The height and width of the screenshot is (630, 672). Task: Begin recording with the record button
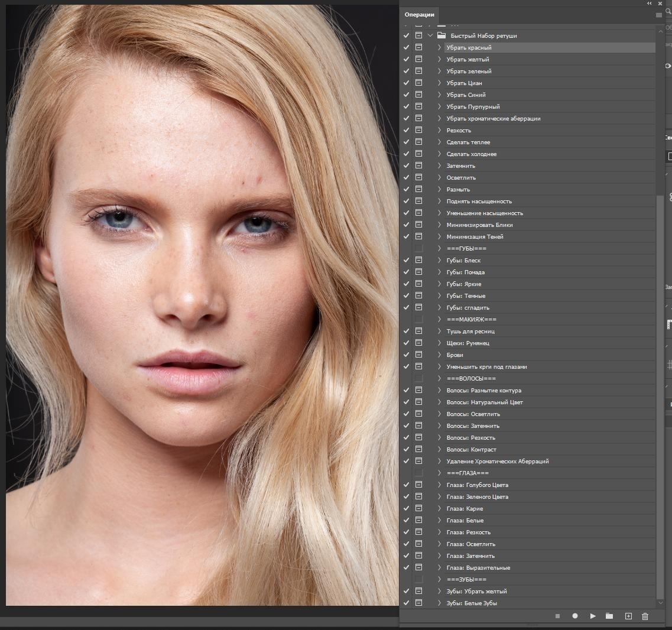[x=575, y=616]
